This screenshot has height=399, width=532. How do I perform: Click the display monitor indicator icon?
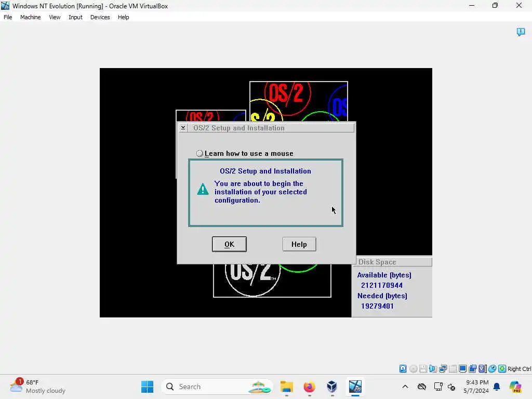click(x=462, y=369)
